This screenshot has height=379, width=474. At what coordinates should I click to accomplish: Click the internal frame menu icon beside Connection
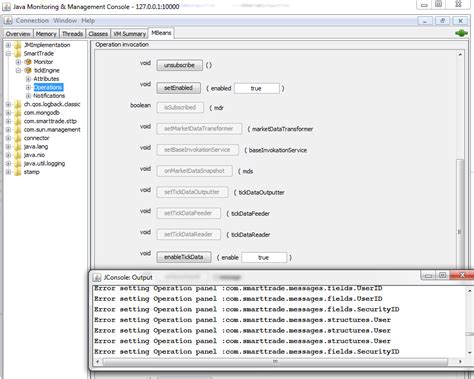point(8,21)
